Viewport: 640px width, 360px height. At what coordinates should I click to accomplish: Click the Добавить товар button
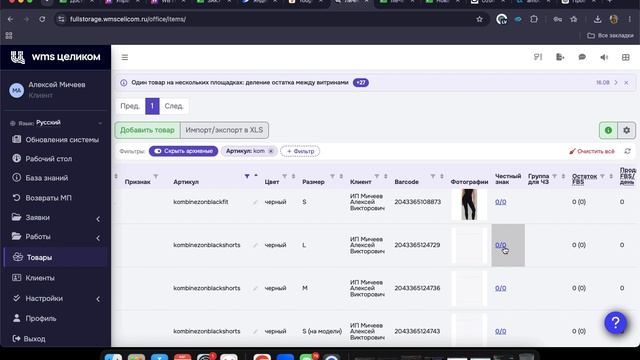[x=147, y=130]
